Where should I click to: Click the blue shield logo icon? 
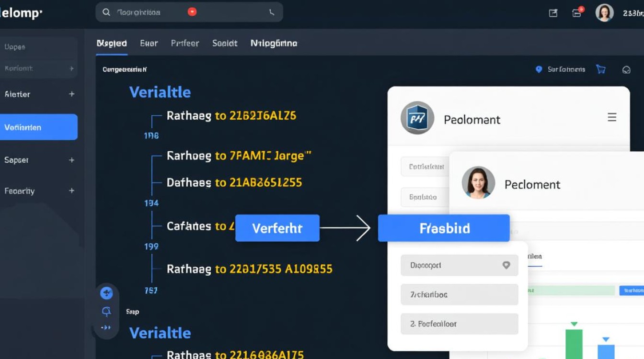coord(417,118)
